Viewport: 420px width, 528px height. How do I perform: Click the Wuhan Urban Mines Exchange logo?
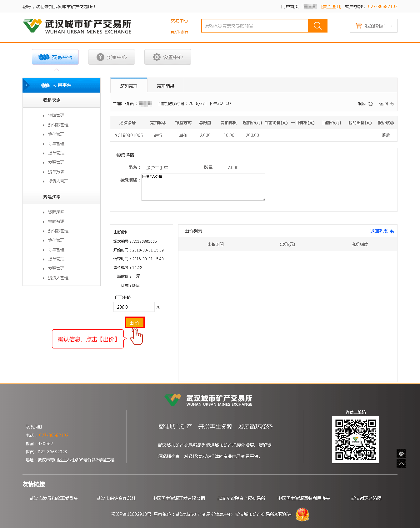77,26
